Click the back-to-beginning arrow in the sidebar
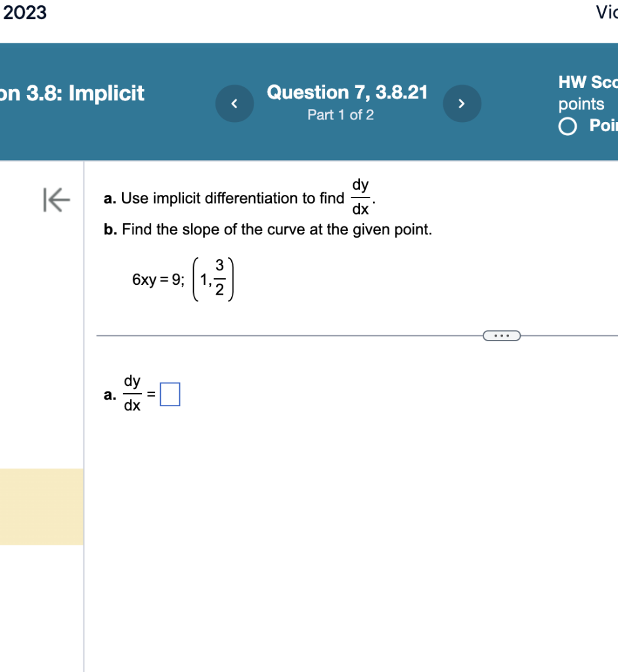Screen dimensions: 618x672 coord(56,201)
